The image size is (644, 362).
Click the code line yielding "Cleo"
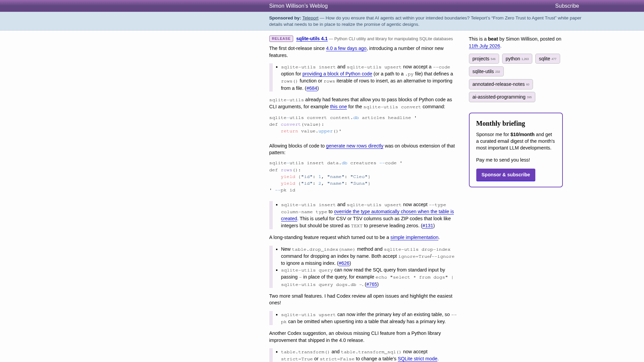[325, 177]
